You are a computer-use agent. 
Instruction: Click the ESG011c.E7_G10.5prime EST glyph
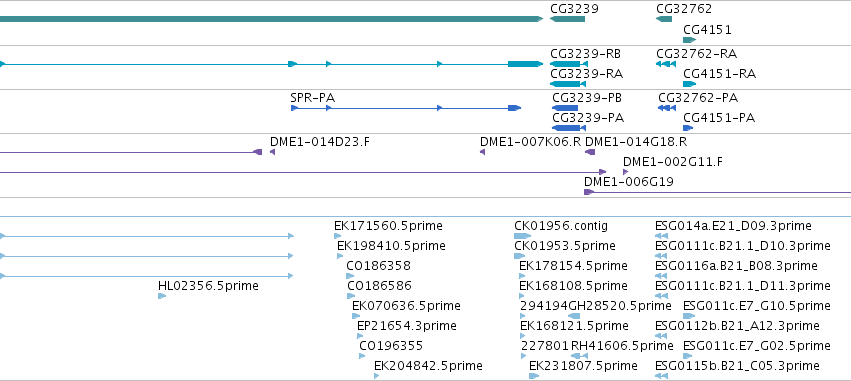coord(689,316)
